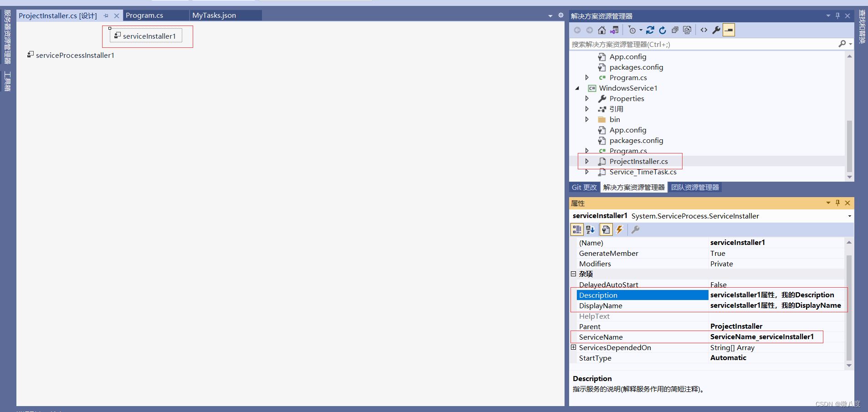Open the Git 更改 tab

click(x=584, y=187)
